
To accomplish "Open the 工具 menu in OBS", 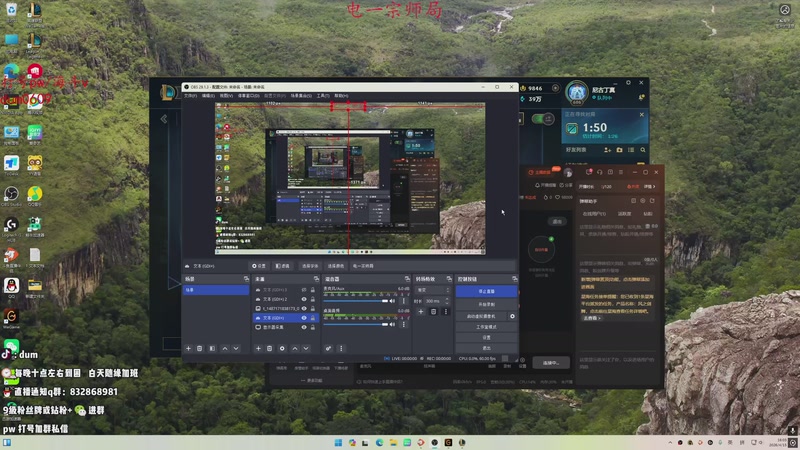I will tap(323, 96).
